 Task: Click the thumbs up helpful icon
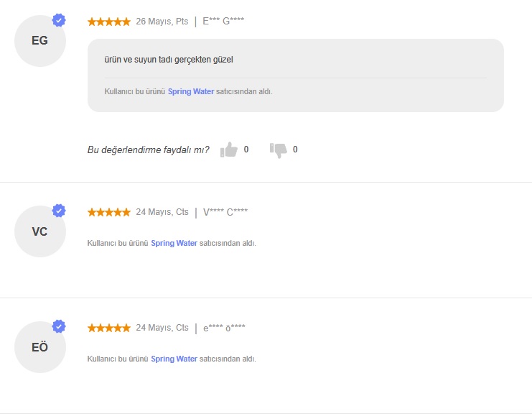coord(229,149)
